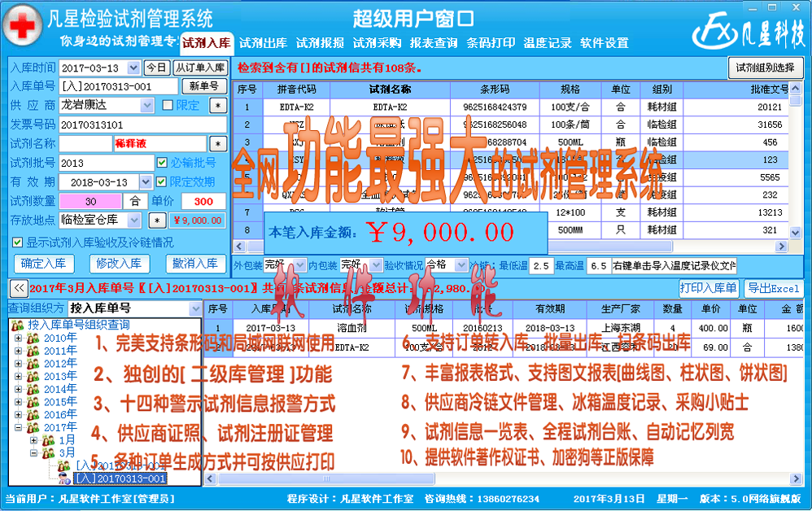Screen dimensions: 812x511
Task: Open the 软件设置 tab
Action: click(x=605, y=43)
